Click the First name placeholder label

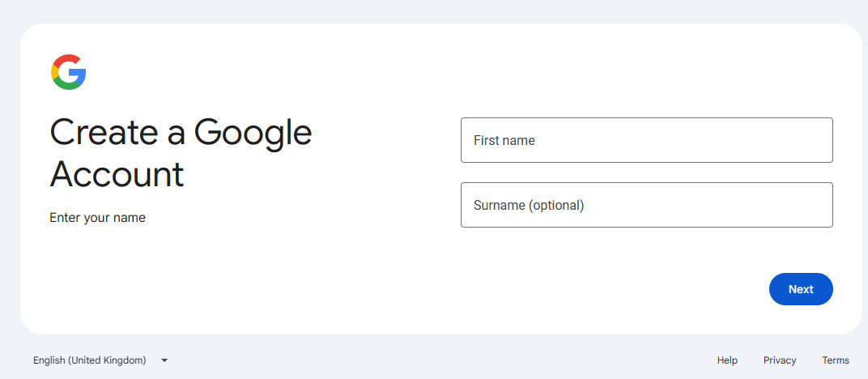coord(504,141)
